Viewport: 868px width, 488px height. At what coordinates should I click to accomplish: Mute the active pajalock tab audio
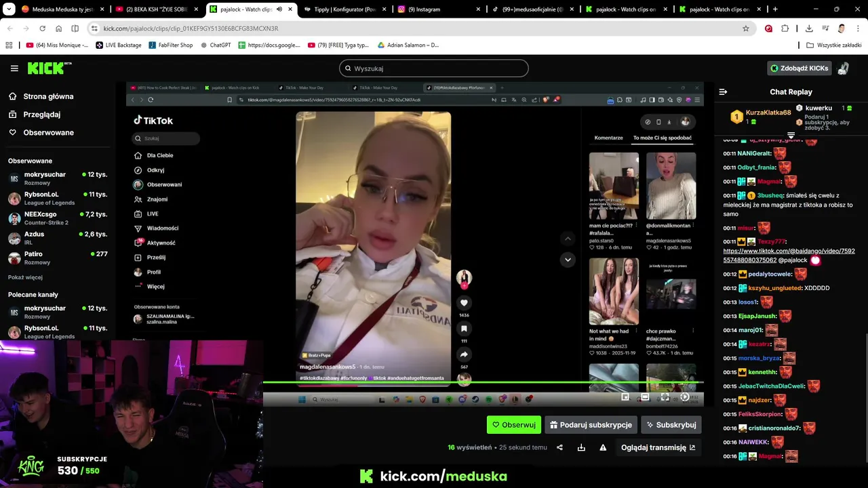pos(279,9)
